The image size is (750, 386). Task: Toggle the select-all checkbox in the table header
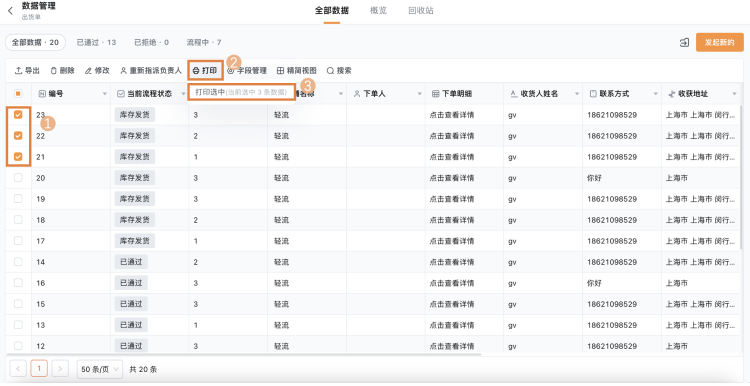(x=18, y=94)
